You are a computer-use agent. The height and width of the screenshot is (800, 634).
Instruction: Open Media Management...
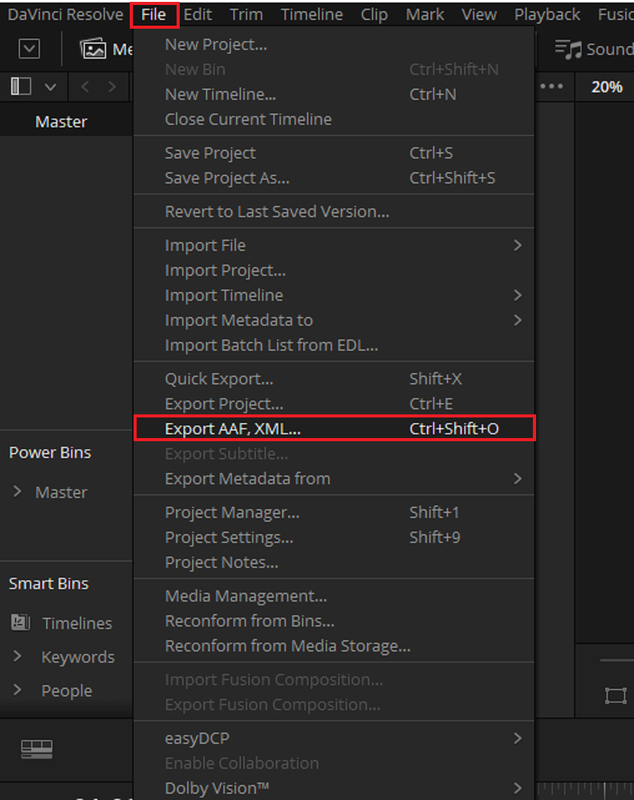tap(334, 596)
